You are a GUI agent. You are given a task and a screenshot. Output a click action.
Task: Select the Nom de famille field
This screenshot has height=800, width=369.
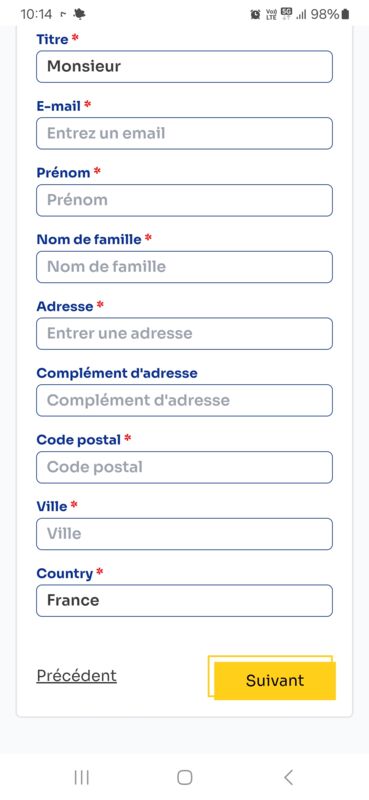pos(184,267)
